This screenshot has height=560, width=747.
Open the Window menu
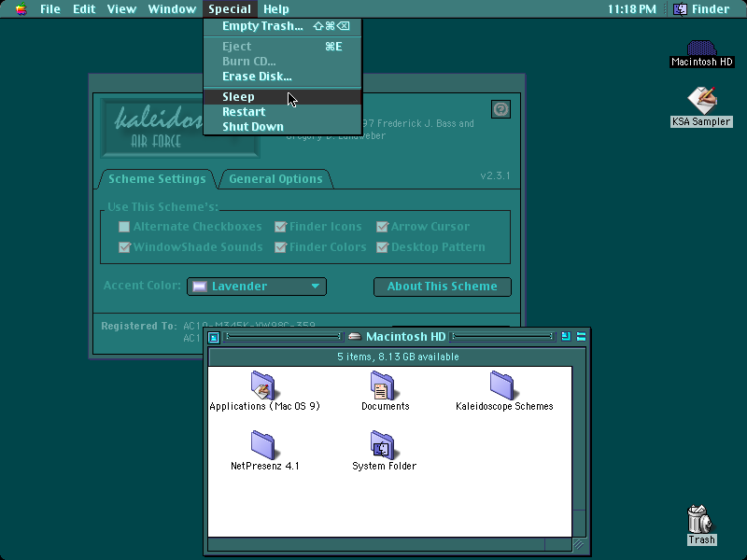pyautogui.click(x=172, y=9)
